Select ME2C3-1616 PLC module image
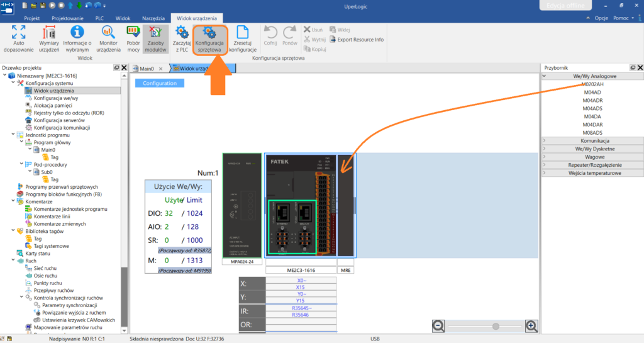 coord(301,205)
